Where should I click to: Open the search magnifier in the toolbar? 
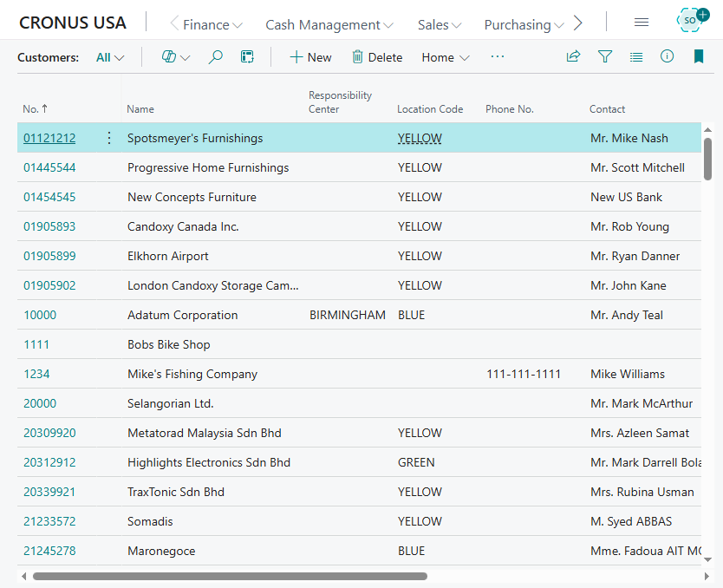(216, 57)
